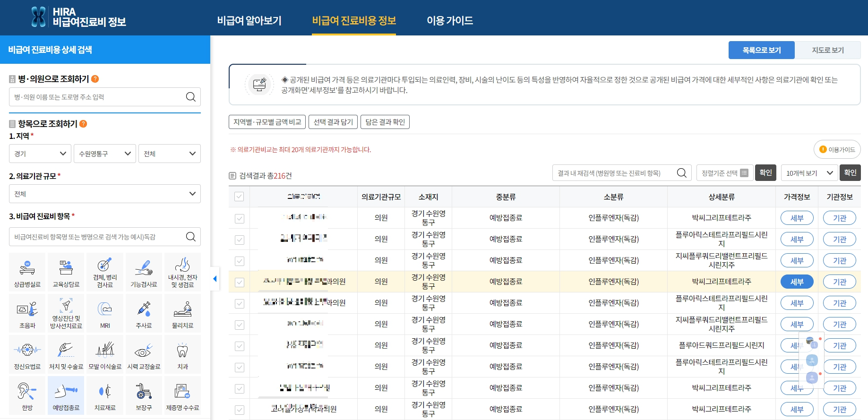
Task: Open the 수원영통구 district dropdown
Action: (x=105, y=154)
